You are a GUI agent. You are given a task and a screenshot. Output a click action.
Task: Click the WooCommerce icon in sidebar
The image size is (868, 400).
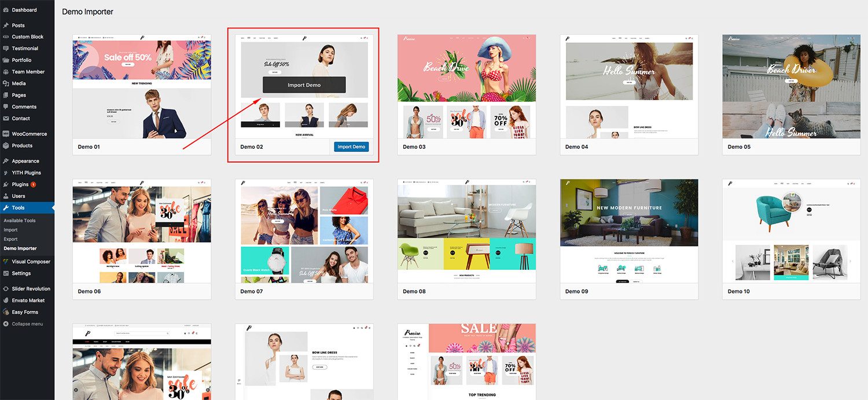coord(6,134)
